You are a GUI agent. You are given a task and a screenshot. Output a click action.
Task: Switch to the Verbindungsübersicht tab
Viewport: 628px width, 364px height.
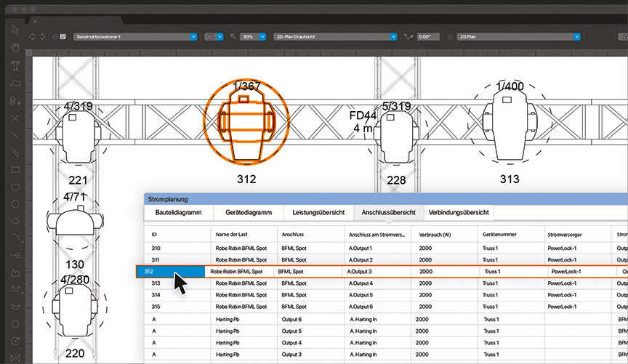click(x=459, y=213)
